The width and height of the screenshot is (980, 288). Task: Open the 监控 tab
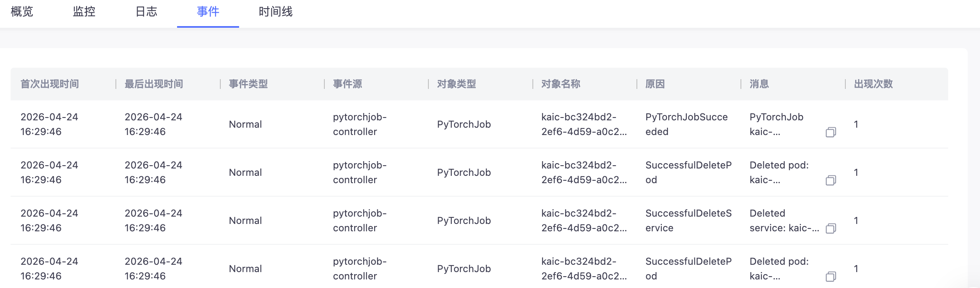coord(84,12)
